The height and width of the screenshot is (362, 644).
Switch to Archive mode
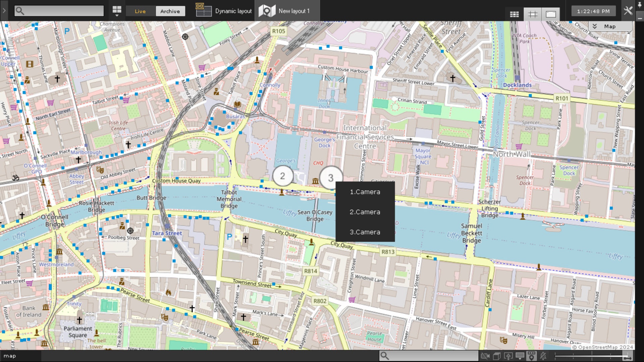(170, 11)
